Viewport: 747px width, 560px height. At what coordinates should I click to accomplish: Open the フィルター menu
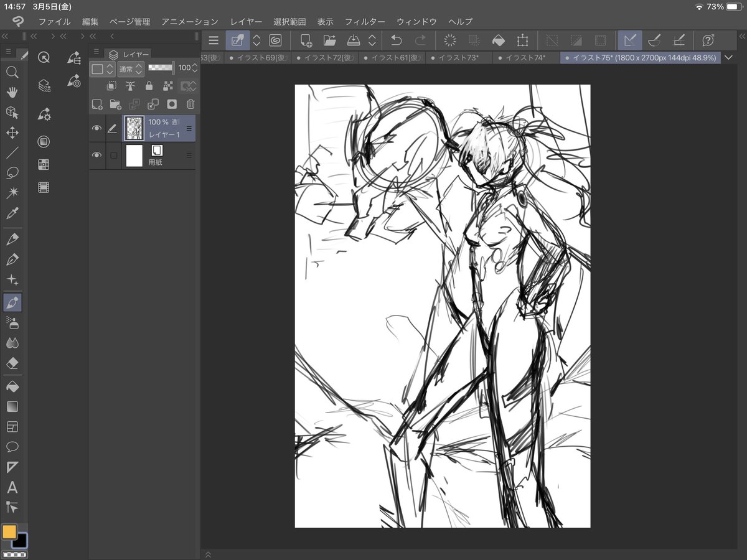tap(365, 22)
